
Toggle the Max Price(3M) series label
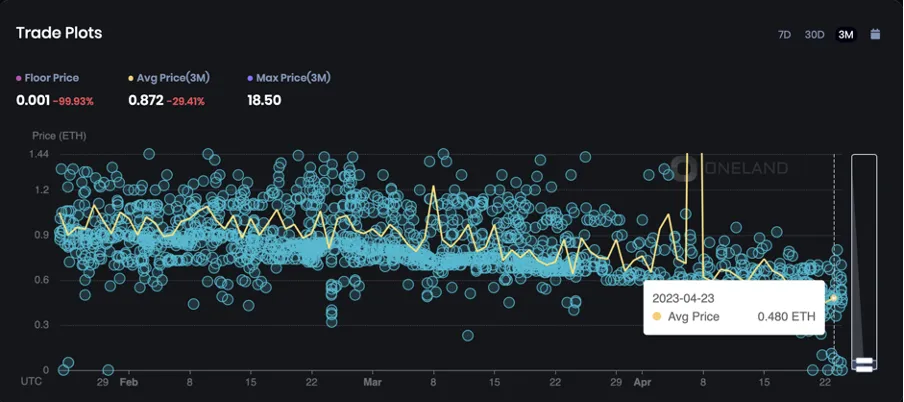pyautogui.click(x=294, y=77)
